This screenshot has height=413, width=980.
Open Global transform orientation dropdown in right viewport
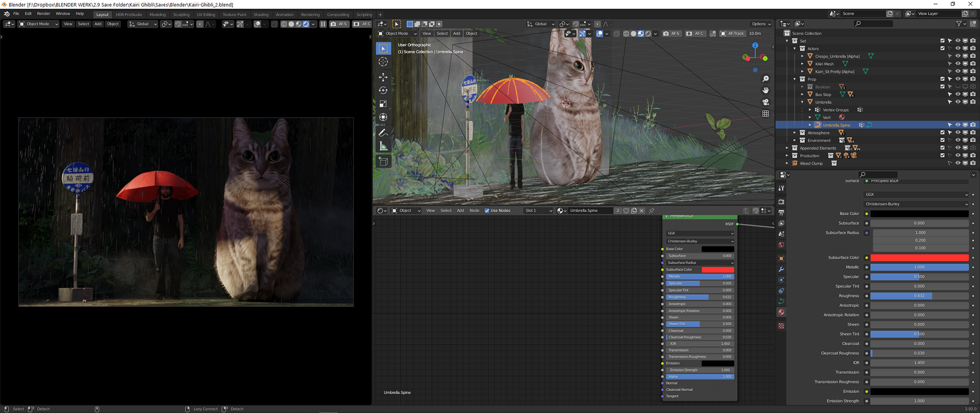tap(541, 24)
